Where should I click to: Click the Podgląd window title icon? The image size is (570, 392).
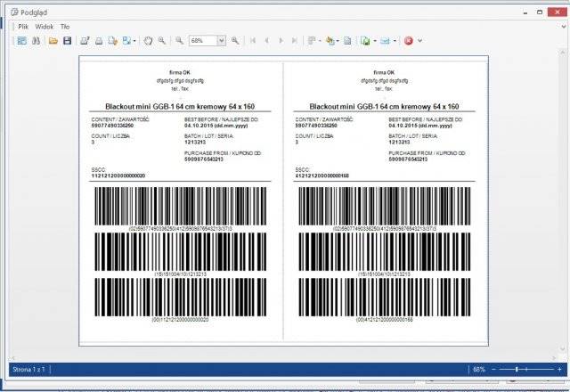coord(14,12)
